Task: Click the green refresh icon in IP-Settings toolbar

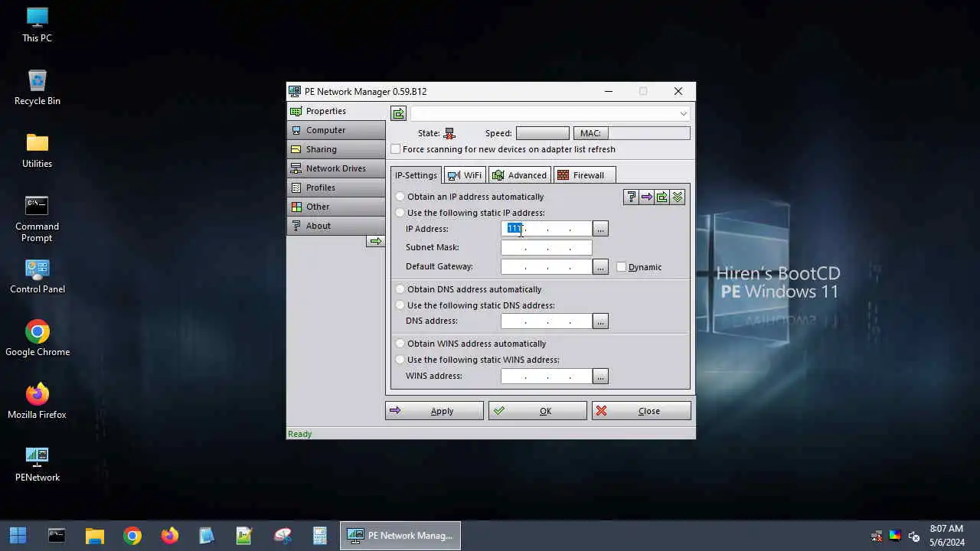Action: 662,197
